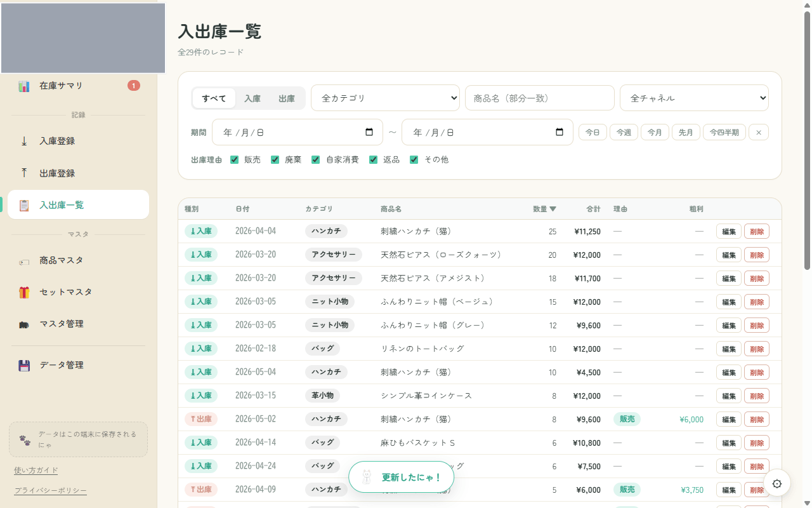Viewport: 812px width, 508px height.
Task: Click the clipboard icon for 入出庫一覧
Action: point(24,205)
